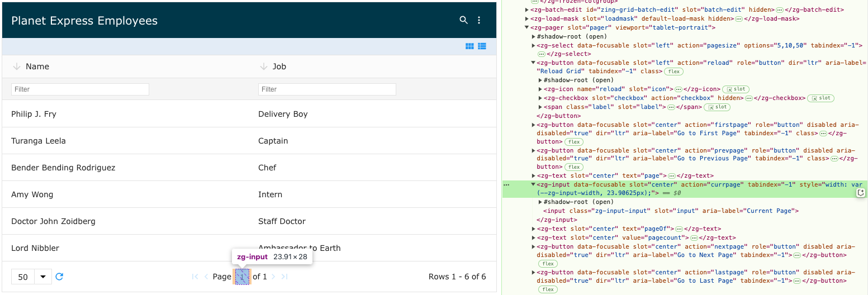The height and width of the screenshot is (295, 868).
Task: Click the Planet Express Employees title
Action: (x=84, y=21)
